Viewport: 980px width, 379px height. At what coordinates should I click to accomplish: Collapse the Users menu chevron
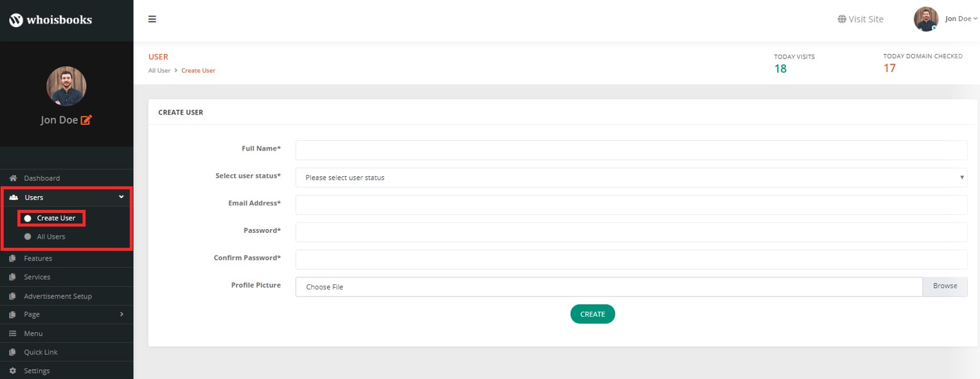tap(121, 198)
